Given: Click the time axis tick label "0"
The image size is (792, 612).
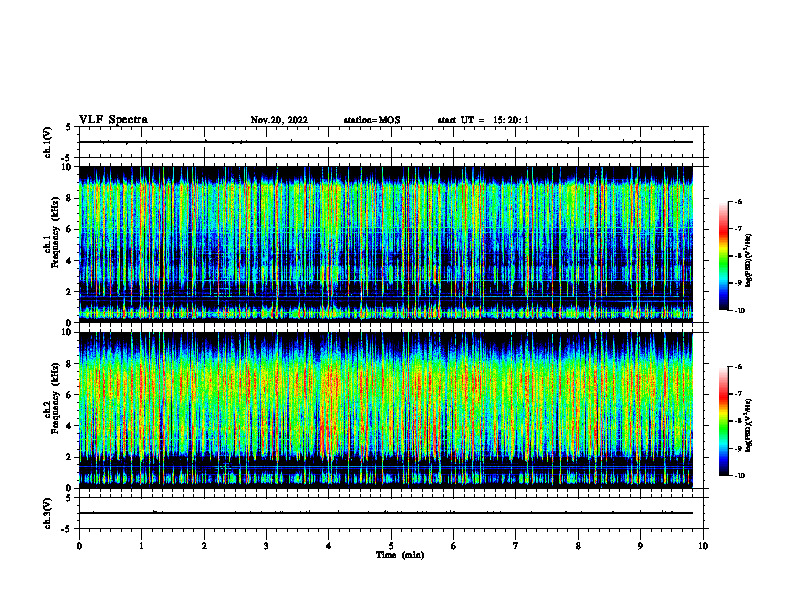Looking at the screenshot, I should [79, 546].
